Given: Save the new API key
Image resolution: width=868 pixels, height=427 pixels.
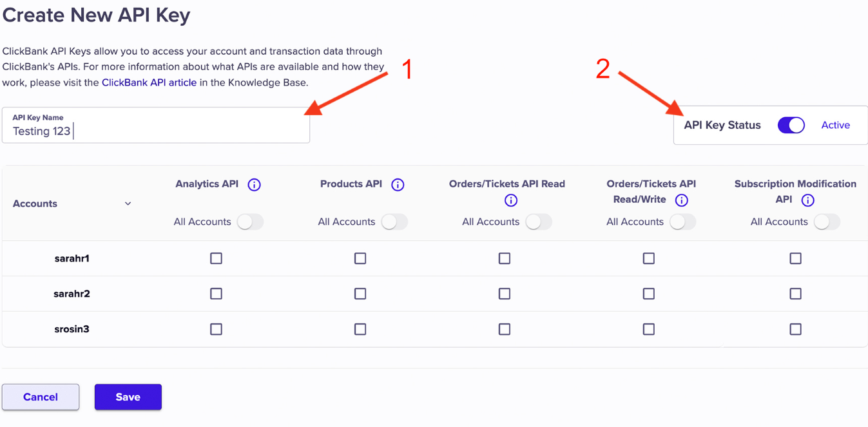Looking at the screenshot, I should point(128,397).
